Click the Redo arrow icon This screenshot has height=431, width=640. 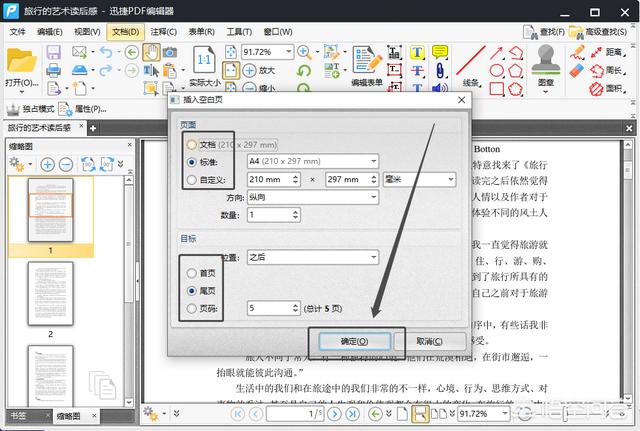106,70
